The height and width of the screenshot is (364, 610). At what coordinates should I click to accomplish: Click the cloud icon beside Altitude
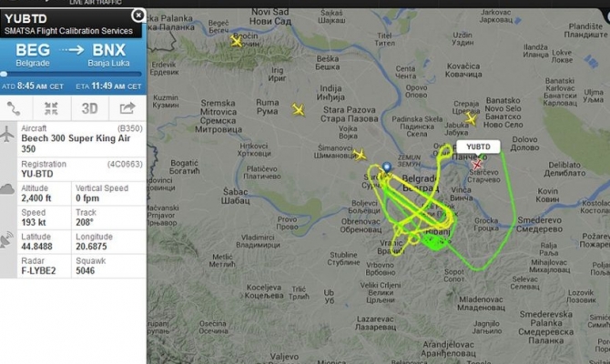7,189
